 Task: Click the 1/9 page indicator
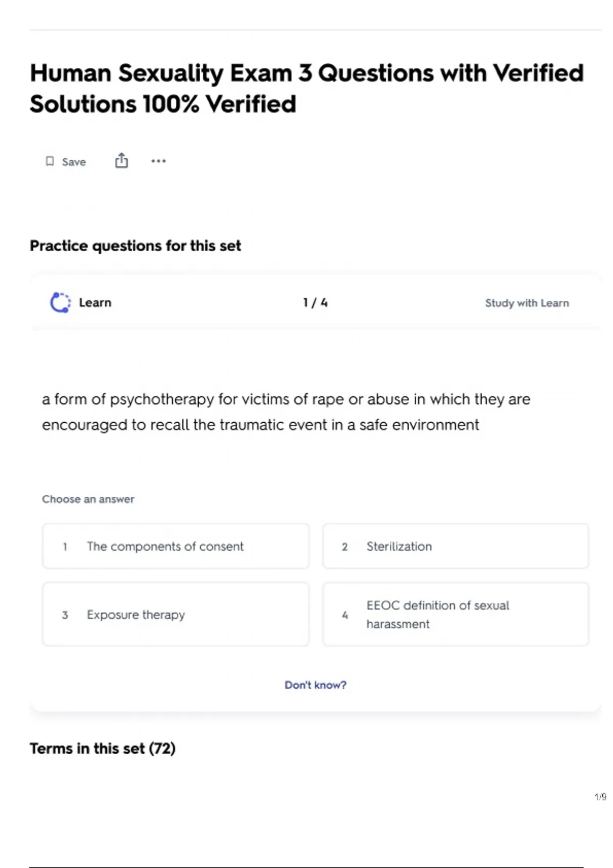(x=600, y=797)
